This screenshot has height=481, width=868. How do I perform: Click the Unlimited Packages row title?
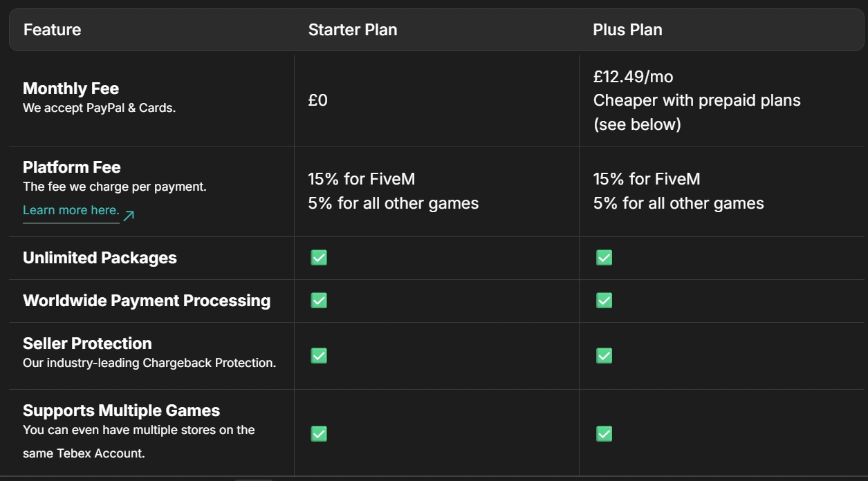(x=100, y=258)
